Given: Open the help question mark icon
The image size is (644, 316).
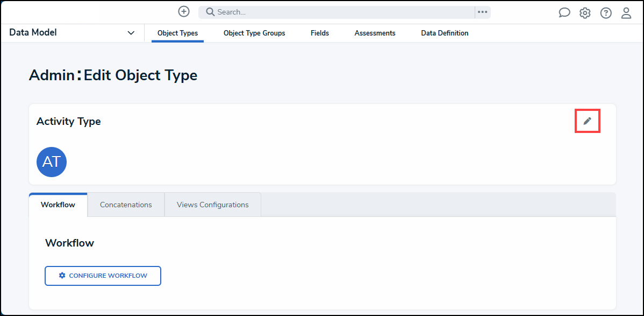Looking at the screenshot, I should tap(605, 12).
